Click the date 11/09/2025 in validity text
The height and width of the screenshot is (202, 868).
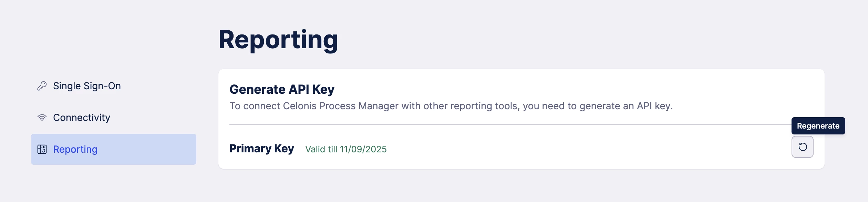click(x=363, y=149)
